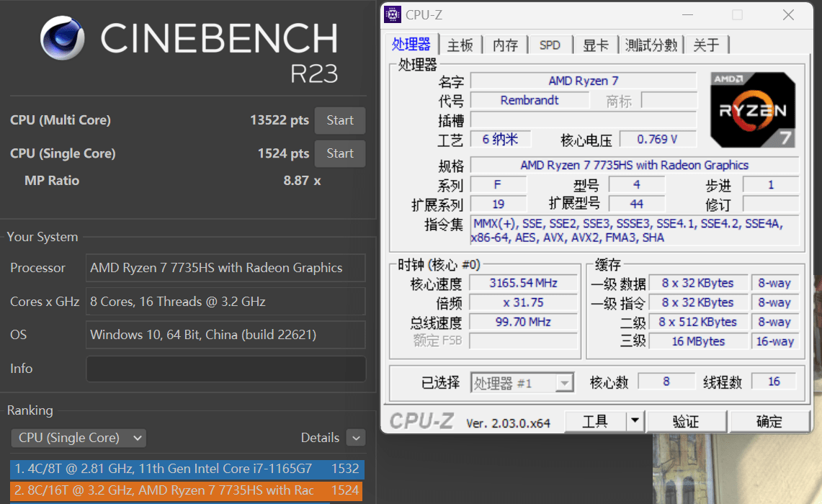Click the Processor field in Your System
The height and width of the screenshot is (504, 822).
(x=226, y=268)
